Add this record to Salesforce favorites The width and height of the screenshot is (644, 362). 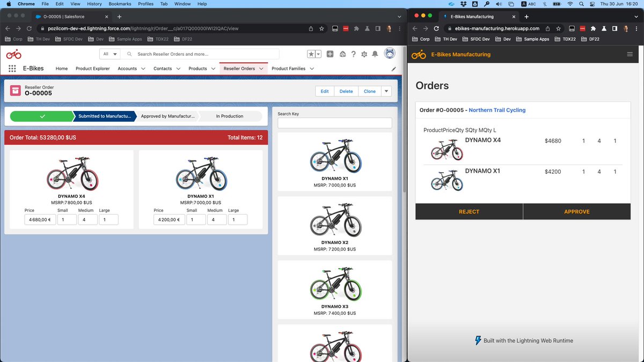311,54
